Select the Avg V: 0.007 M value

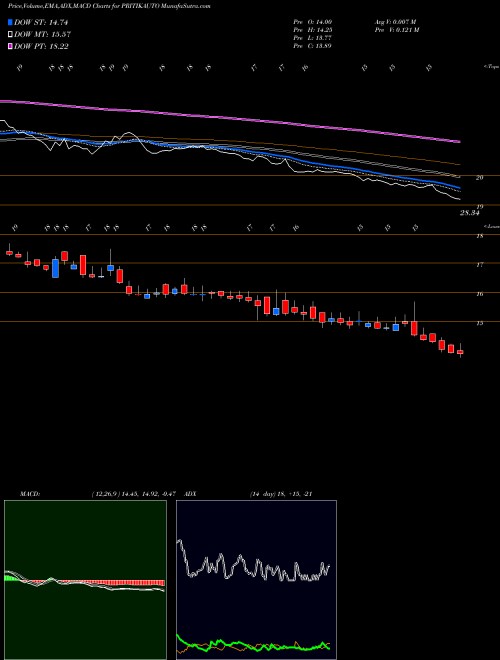396,22
